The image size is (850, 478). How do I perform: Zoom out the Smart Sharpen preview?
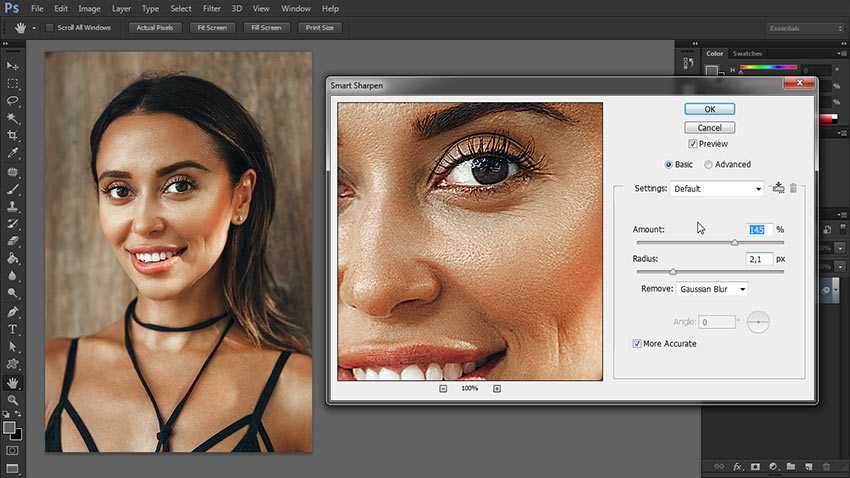pyautogui.click(x=443, y=389)
